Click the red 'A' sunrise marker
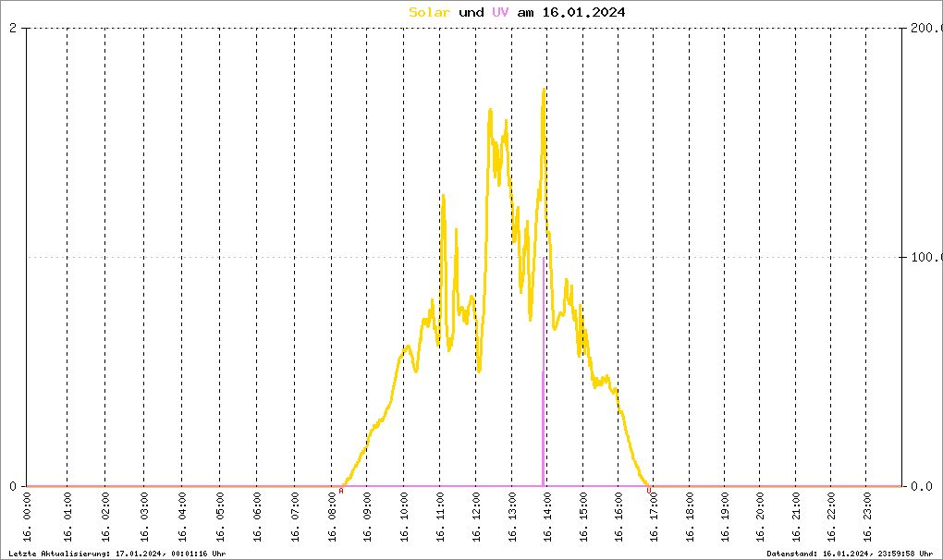The image size is (943, 560). pos(341,491)
